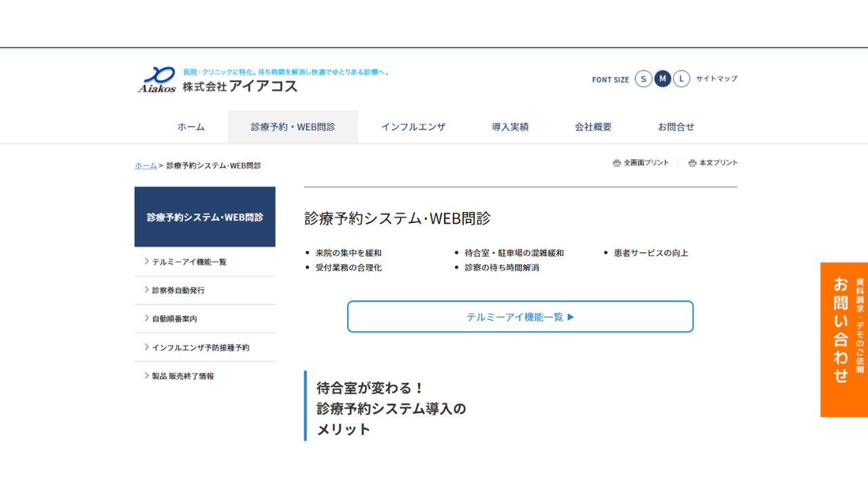Click the blue tagline above company name
Screen dimensions: 868x488
287,71
